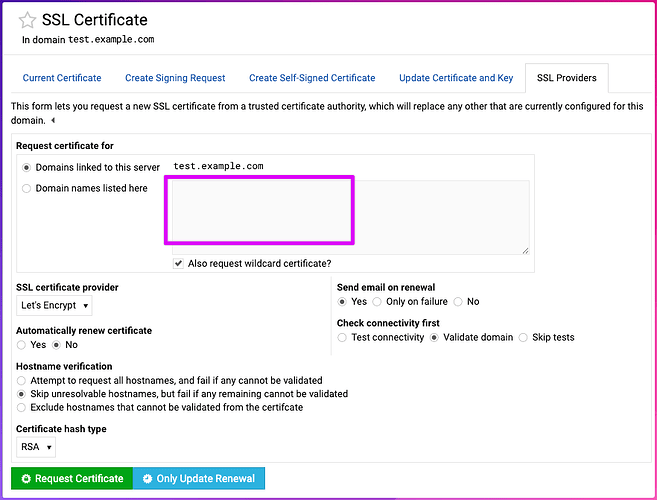Select 'Exclude hostnames that cannot be validated'
657x500 pixels.
(22, 407)
